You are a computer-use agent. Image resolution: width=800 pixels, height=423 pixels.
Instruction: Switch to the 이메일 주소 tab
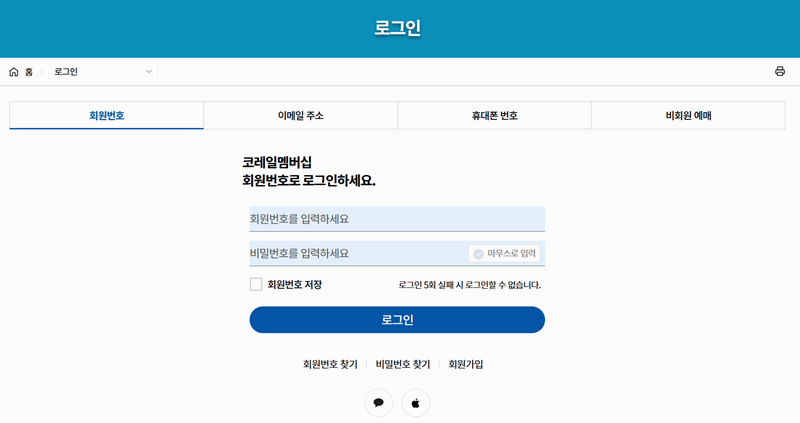301,115
